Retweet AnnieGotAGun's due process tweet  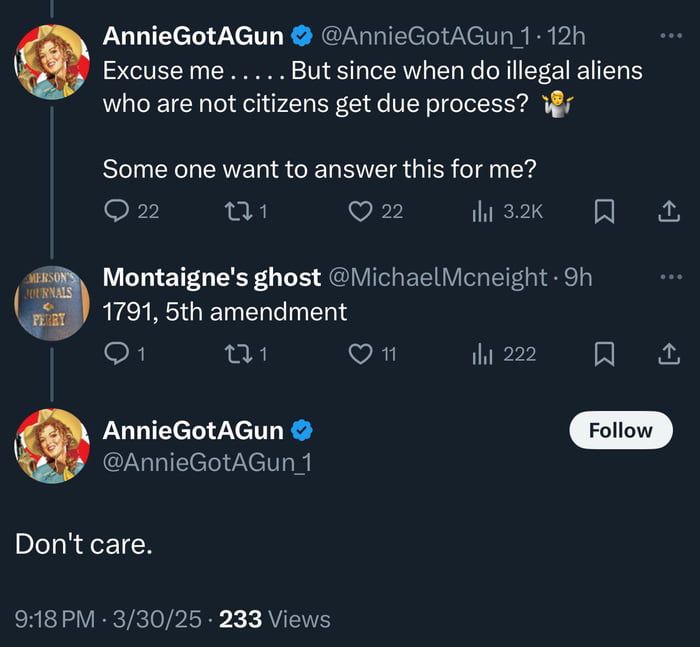pyautogui.click(x=237, y=211)
